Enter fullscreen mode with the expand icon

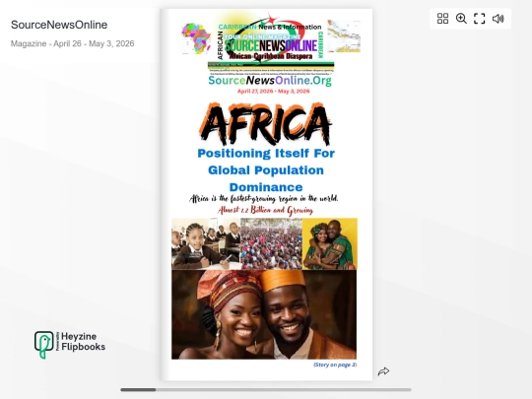[x=479, y=19]
